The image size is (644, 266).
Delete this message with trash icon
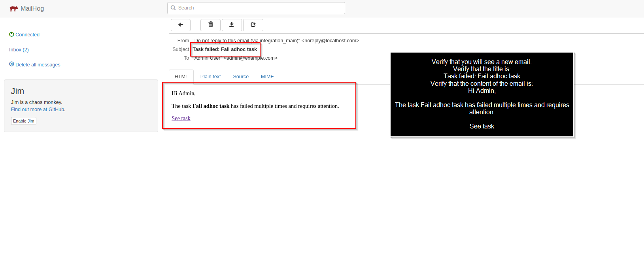click(x=211, y=25)
